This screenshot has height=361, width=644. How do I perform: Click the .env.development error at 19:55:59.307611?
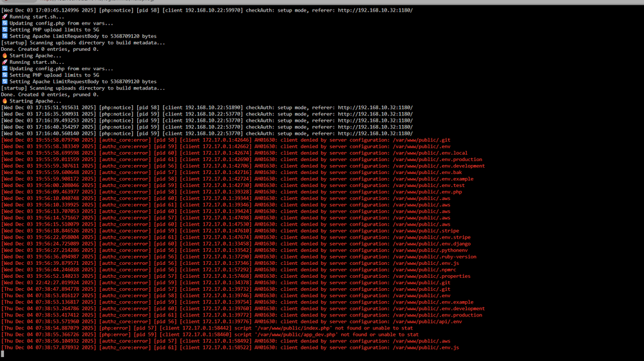click(x=243, y=166)
